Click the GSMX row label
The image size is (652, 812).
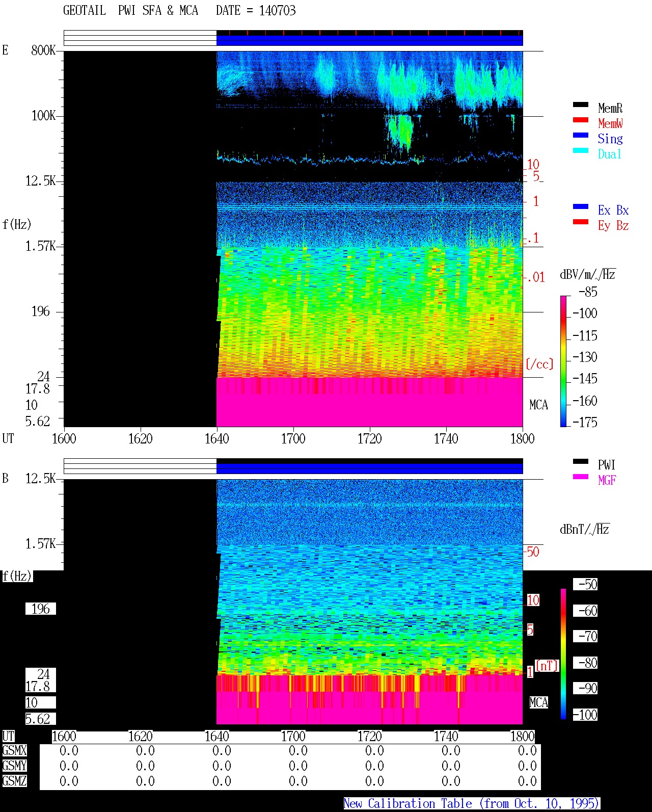tap(14, 751)
